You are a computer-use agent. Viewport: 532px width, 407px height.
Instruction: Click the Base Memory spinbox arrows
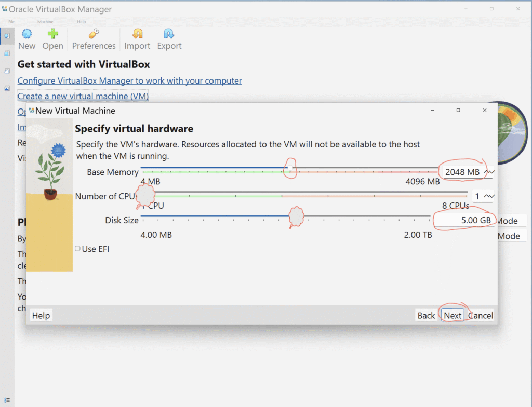tap(489, 172)
